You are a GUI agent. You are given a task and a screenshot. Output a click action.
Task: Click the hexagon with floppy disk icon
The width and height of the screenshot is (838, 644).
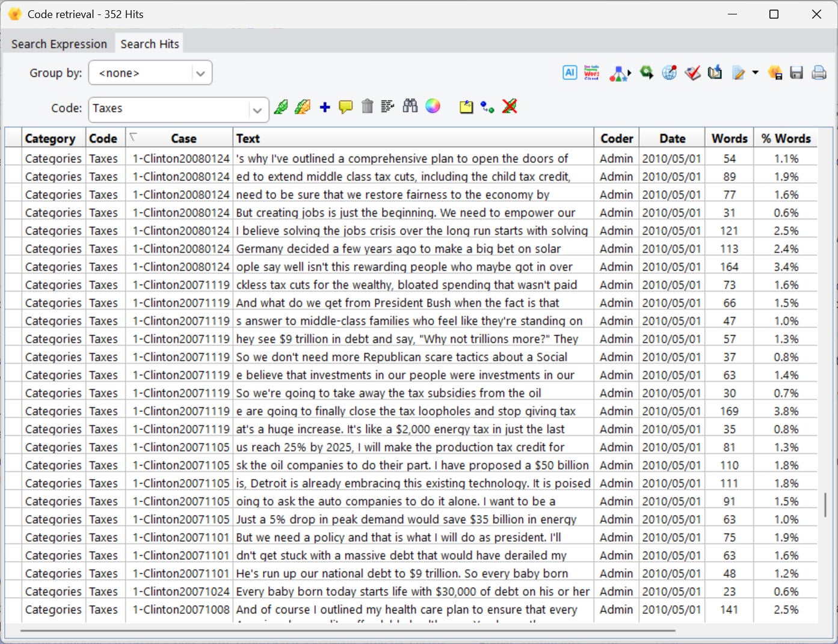pyautogui.click(x=775, y=73)
